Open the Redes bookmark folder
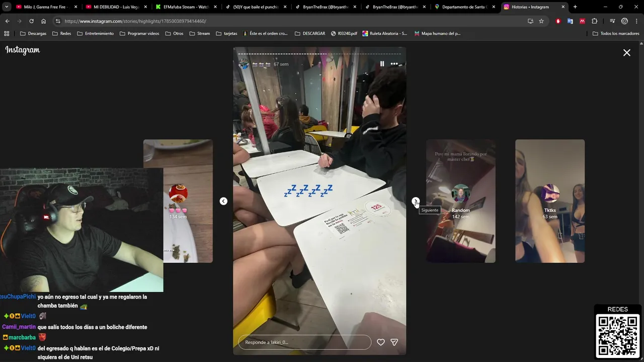The height and width of the screenshot is (362, 644). (x=61, y=34)
